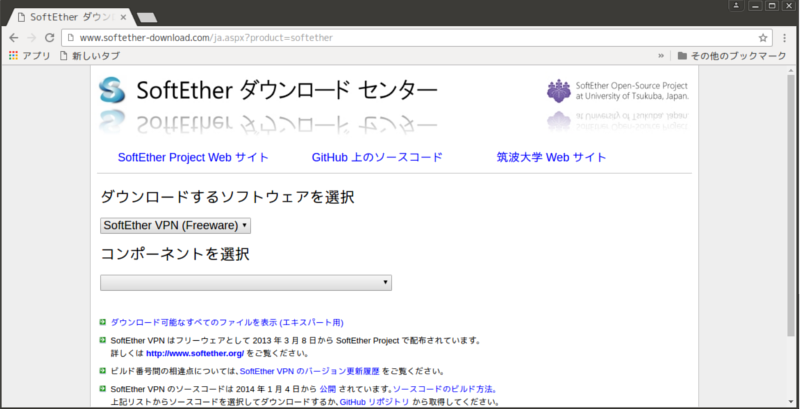Open SoftEther Project Web サイト link

click(x=193, y=157)
